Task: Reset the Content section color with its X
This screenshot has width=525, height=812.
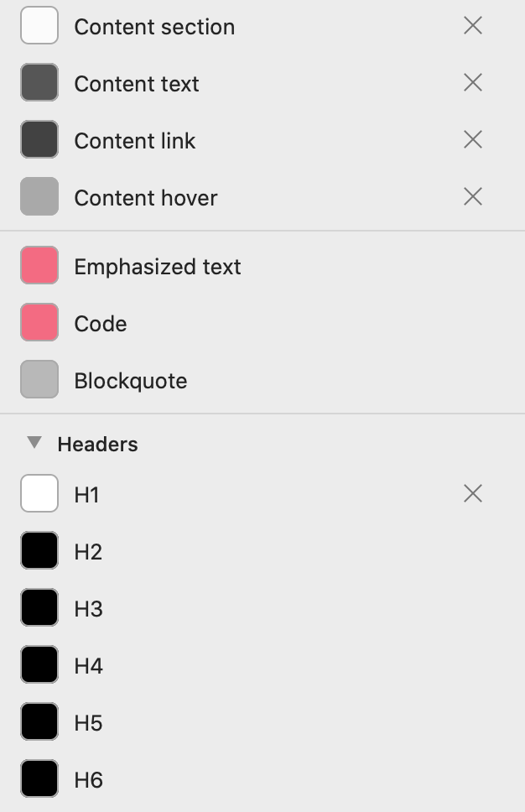Action: 473,26
